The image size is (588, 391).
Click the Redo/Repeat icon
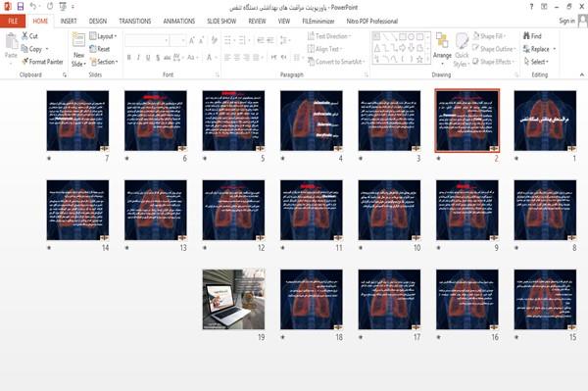50,7
